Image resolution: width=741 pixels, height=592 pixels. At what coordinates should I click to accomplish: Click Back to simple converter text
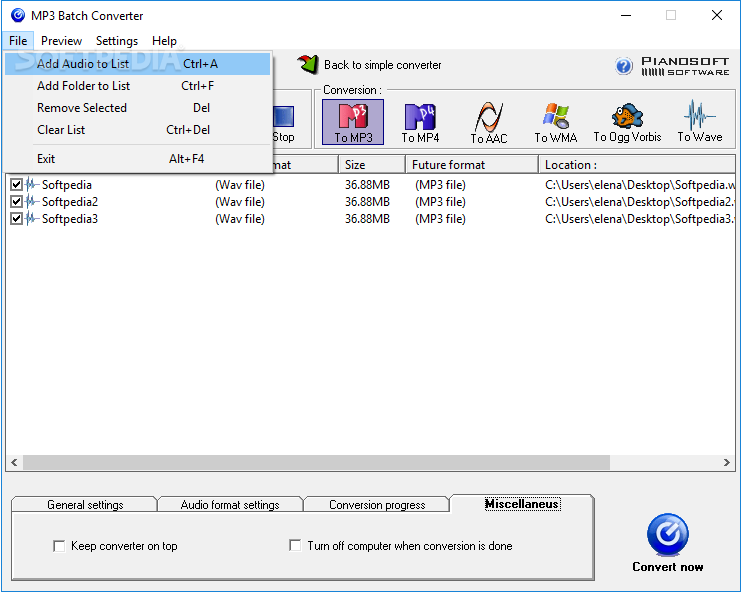(x=382, y=65)
